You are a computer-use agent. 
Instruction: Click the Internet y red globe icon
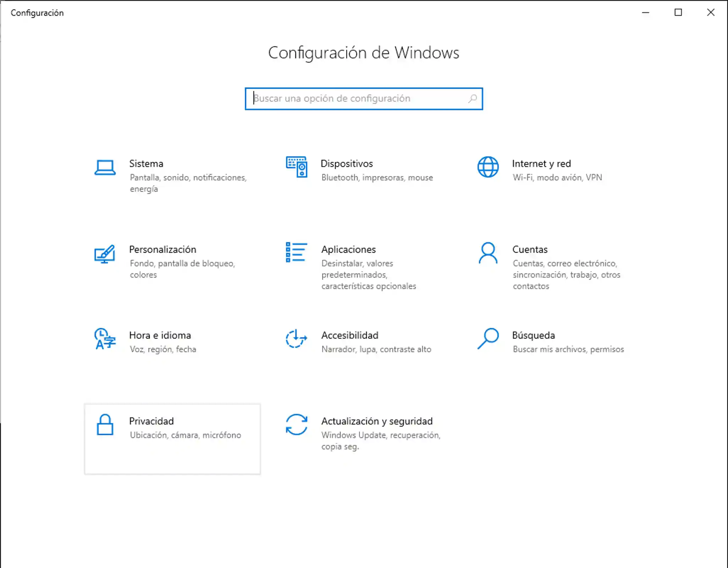point(488,167)
